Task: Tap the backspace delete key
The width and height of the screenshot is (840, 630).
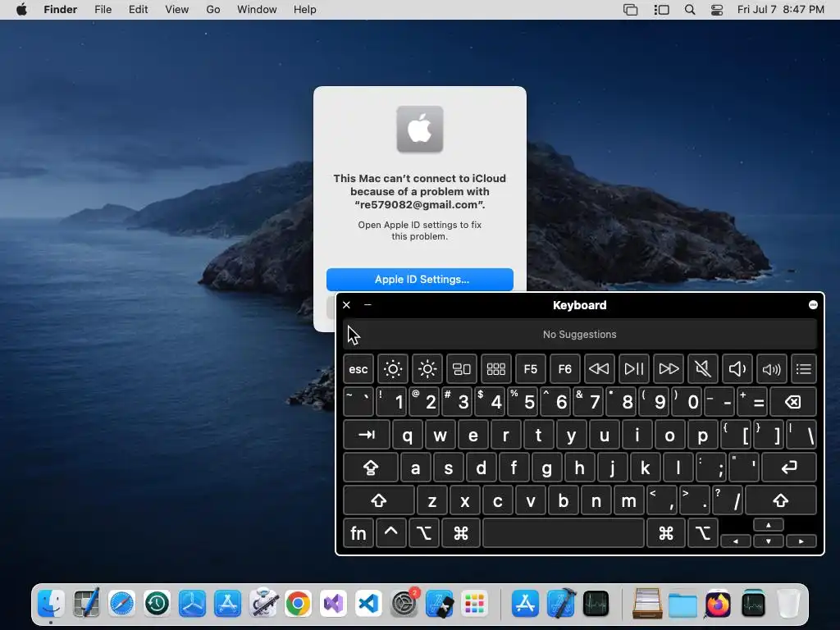Action: coord(793,402)
